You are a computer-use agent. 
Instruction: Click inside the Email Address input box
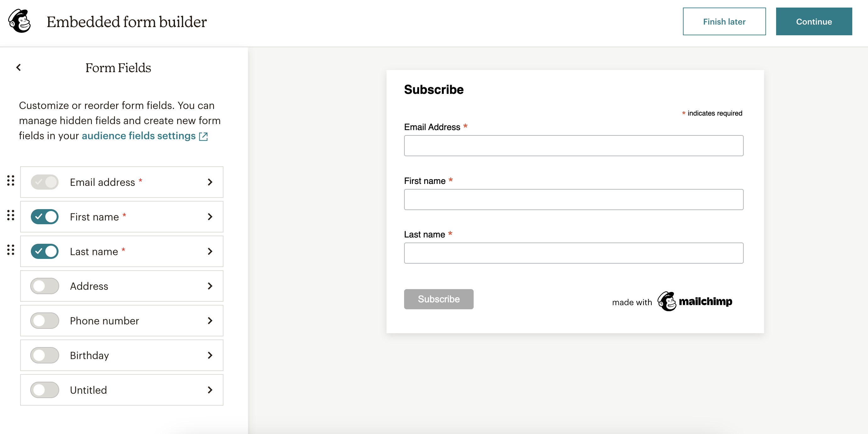pyautogui.click(x=573, y=145)
